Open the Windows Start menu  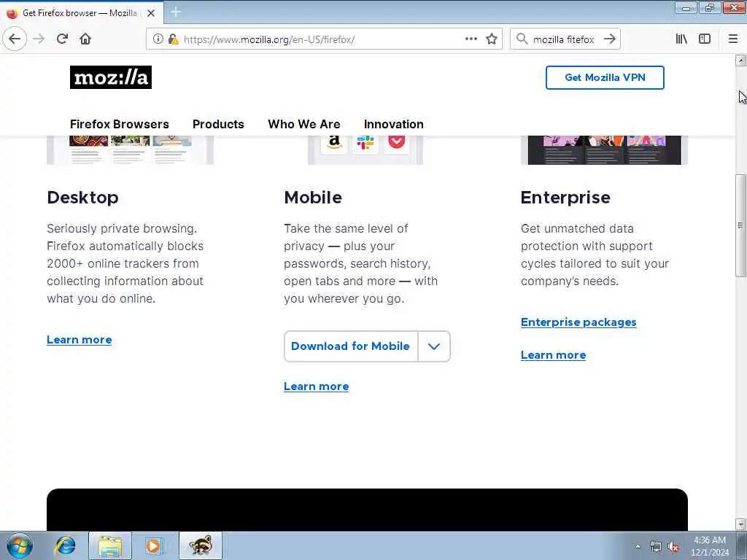[x=20, y=545]
